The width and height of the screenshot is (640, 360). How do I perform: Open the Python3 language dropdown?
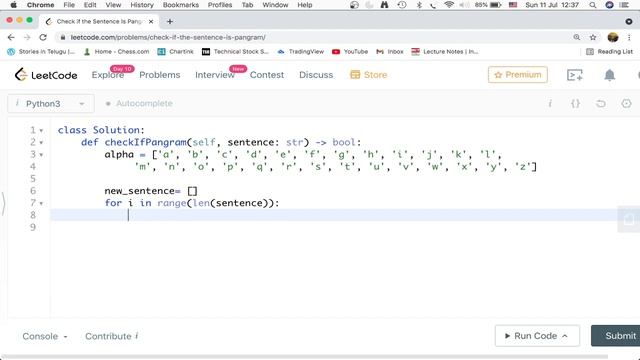point(51,104)
